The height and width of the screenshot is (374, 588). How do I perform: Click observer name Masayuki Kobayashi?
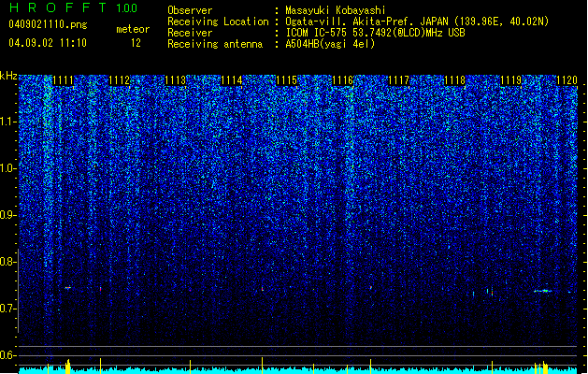tap(336, 10)
